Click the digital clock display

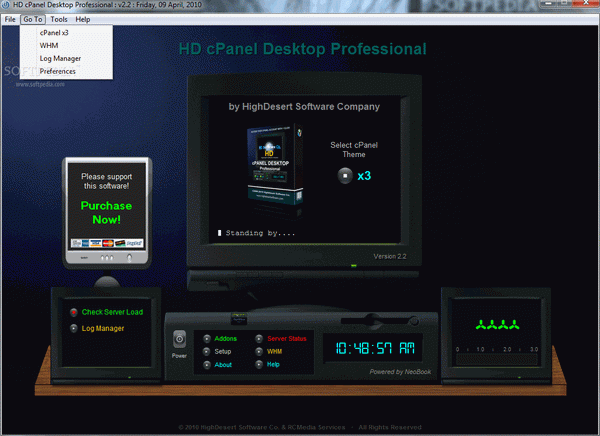coord(375,348)
